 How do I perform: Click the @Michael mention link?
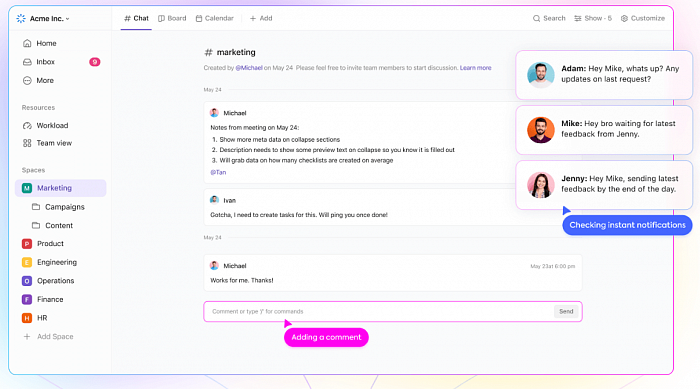249,68
